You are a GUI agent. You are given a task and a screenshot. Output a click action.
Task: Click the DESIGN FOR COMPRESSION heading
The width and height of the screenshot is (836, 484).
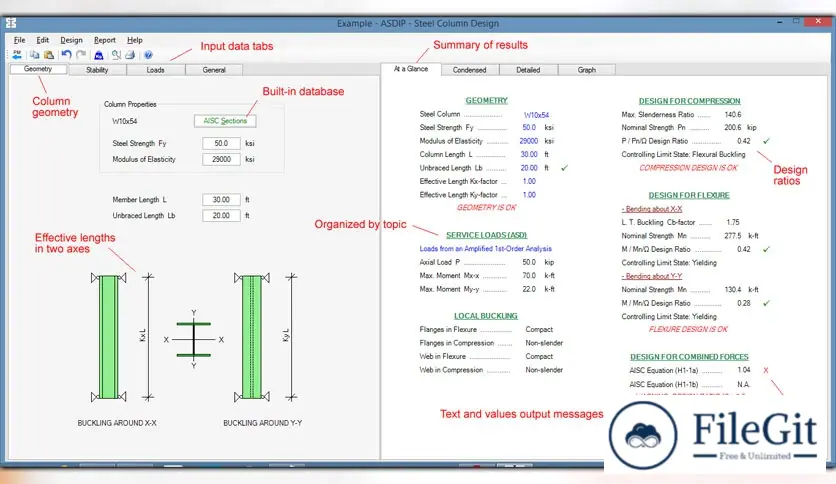[x=689, y=101]
